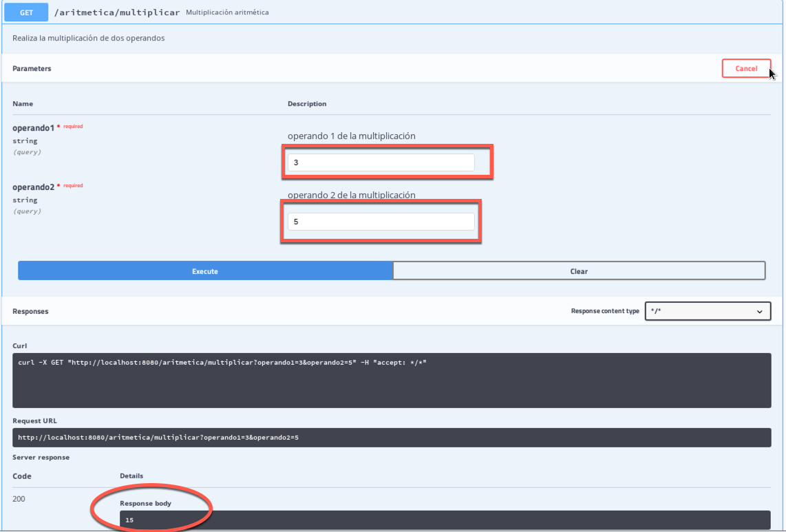Click the Parameters section header
786x532 pixels.
pos(32,69)
